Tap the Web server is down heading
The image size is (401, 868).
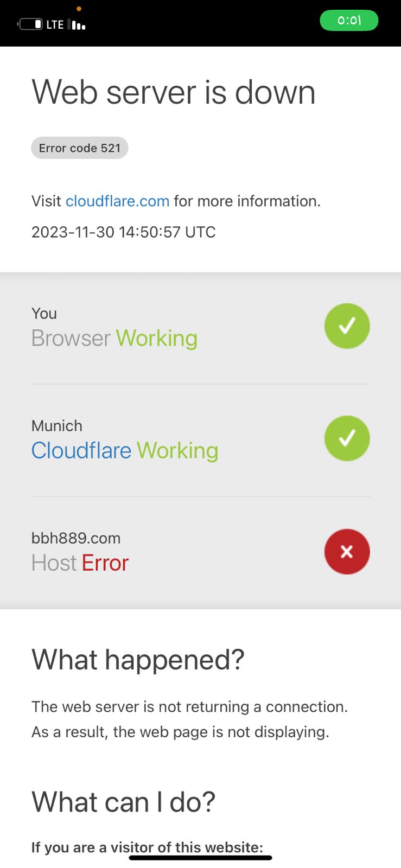(174, 92)
